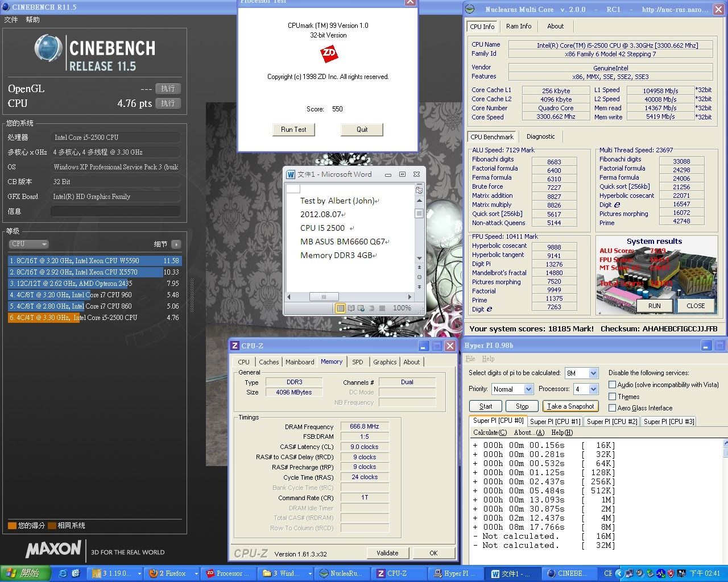
Task: Open the Caches tab in CPU-Z
Action: [x=268, y=362]
